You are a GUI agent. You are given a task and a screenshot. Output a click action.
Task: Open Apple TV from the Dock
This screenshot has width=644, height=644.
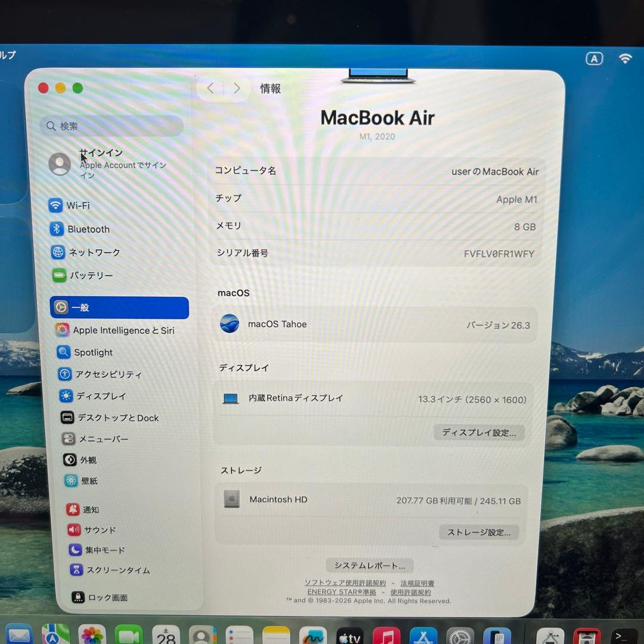(349, 636)
